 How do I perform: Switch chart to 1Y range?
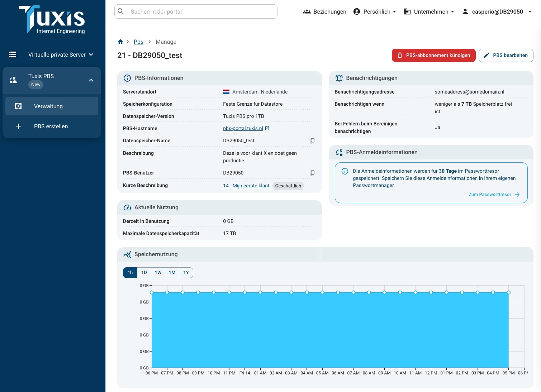186,273
